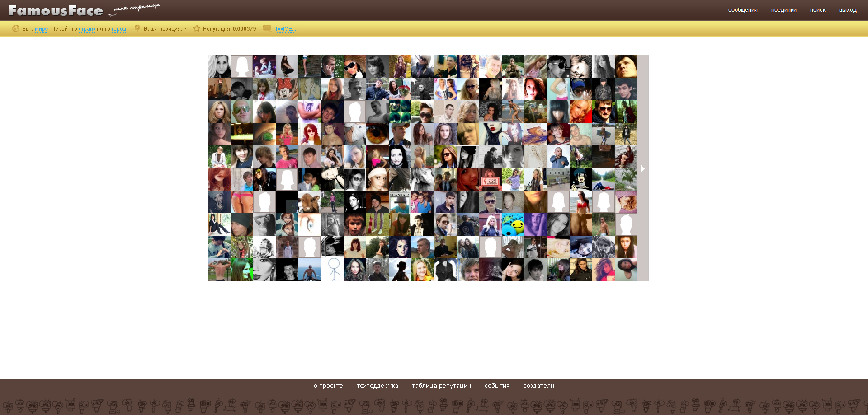The height and width of the screenshot is (415, 868).
Task: Open the SCANDAL! newspaper thumbnail
Action: [x=400, y=202]
